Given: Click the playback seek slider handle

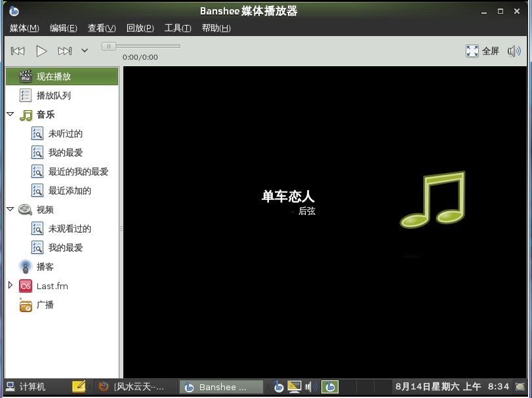Looking at the screenshot, I should 109,46.
